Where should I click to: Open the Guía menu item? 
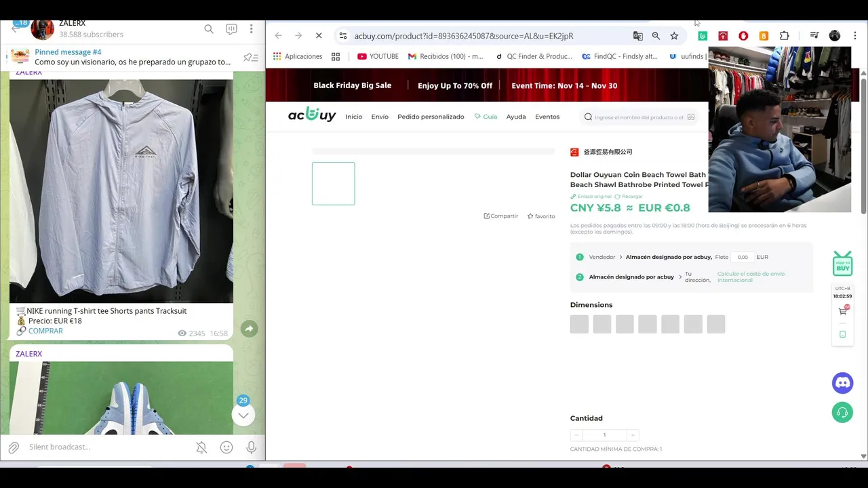tap(486, 117)
